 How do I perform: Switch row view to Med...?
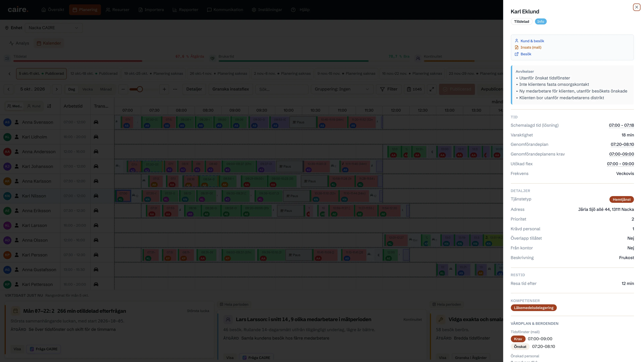(14, 106)
